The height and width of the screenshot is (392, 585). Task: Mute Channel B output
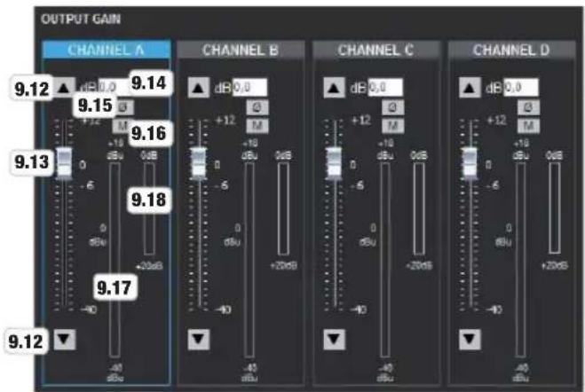[257, 126]
